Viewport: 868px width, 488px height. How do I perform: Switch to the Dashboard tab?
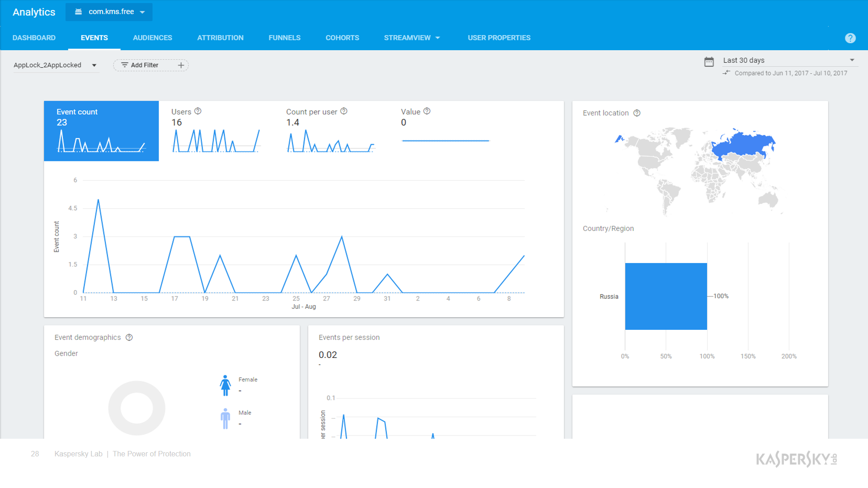[x=34, y=38]
